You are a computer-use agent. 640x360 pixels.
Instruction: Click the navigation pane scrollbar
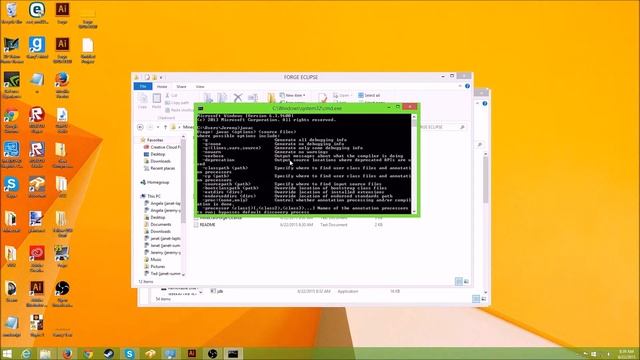[x=183, y=206]
